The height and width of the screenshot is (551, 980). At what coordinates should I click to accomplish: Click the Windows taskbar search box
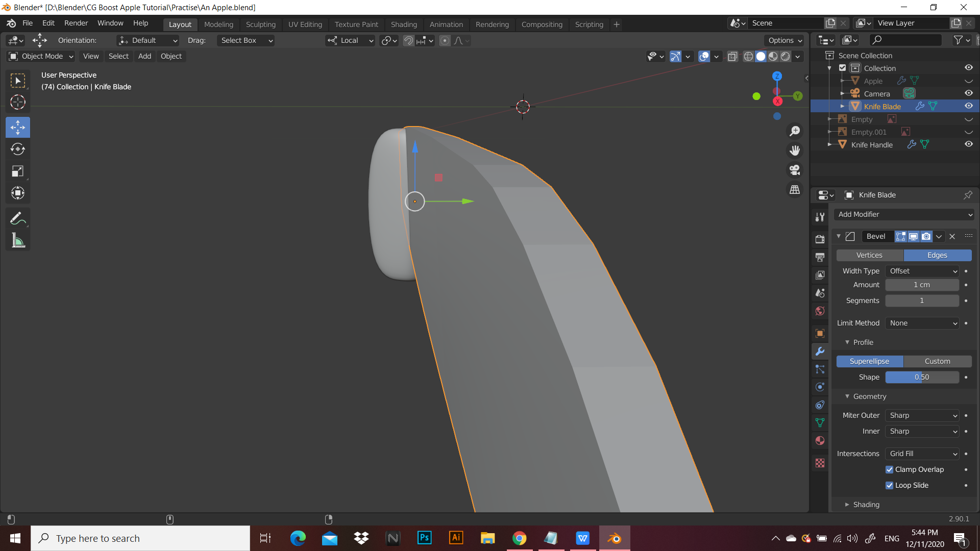[x=140, y=538]
